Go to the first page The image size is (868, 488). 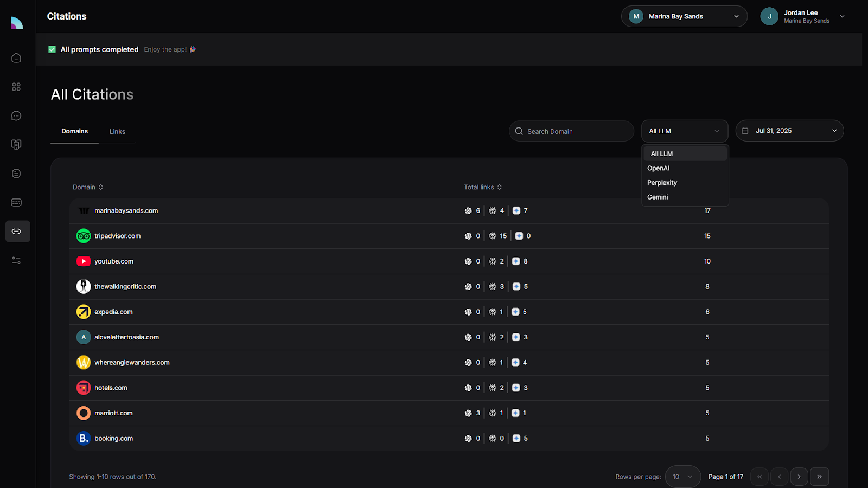coord(759,477)
